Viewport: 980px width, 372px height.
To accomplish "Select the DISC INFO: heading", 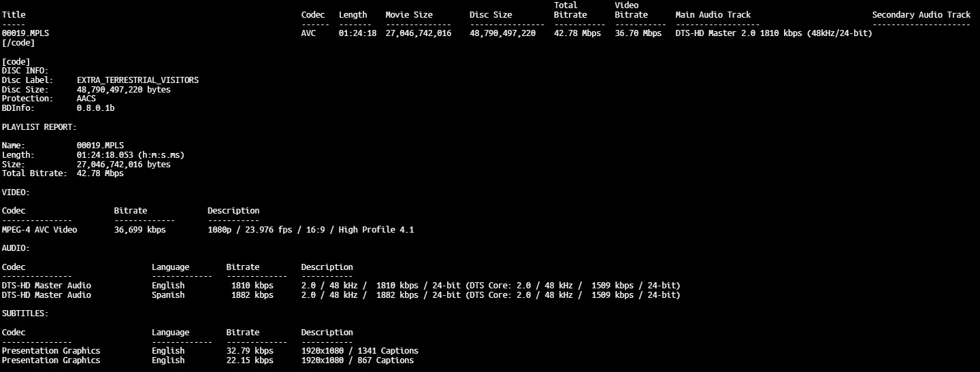I will pos(25,71).
